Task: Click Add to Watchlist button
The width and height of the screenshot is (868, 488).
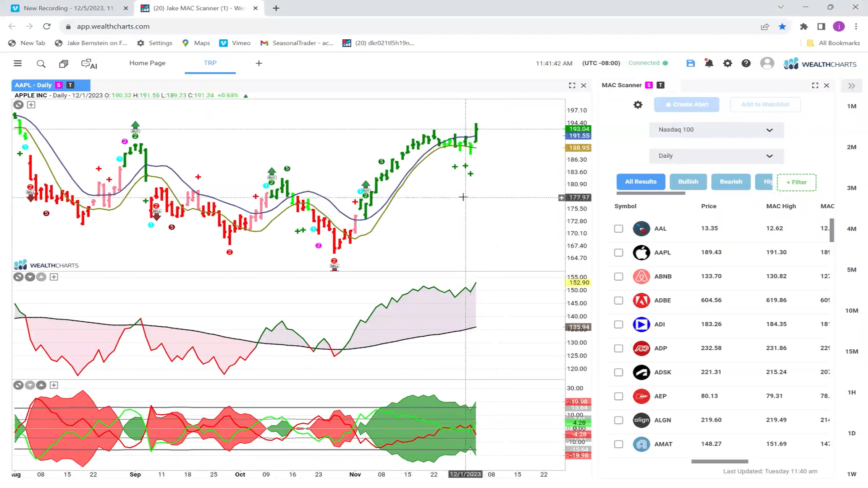Action: coord(765,104)
